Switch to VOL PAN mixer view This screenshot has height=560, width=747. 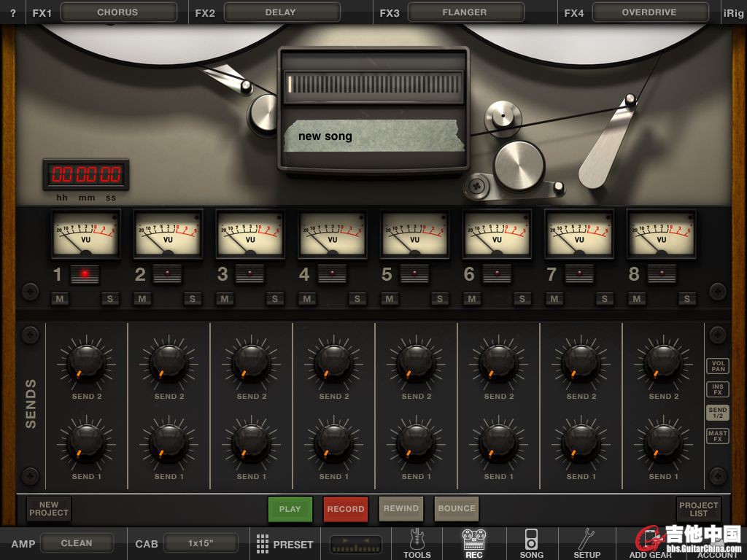pos(718,366)
